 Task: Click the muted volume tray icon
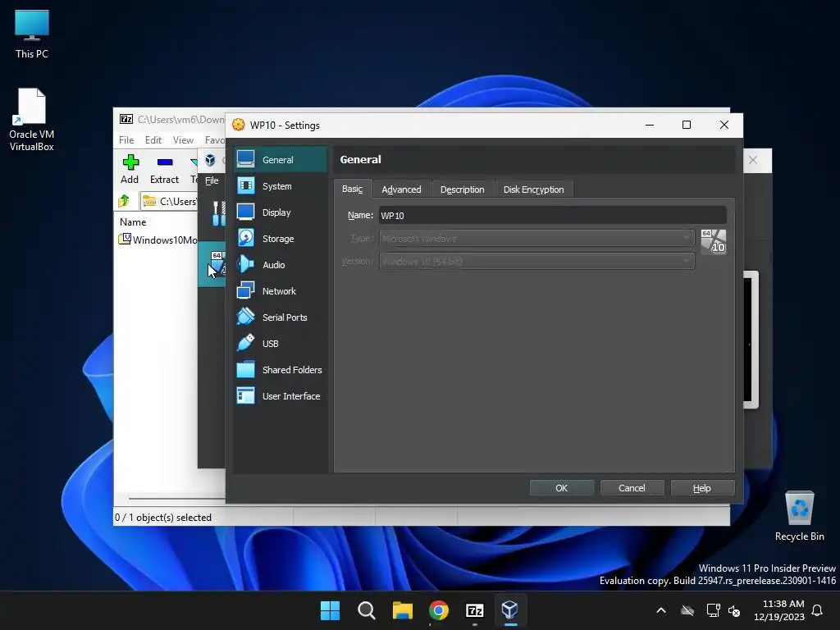pyautogui.click(x=734, y=610)
